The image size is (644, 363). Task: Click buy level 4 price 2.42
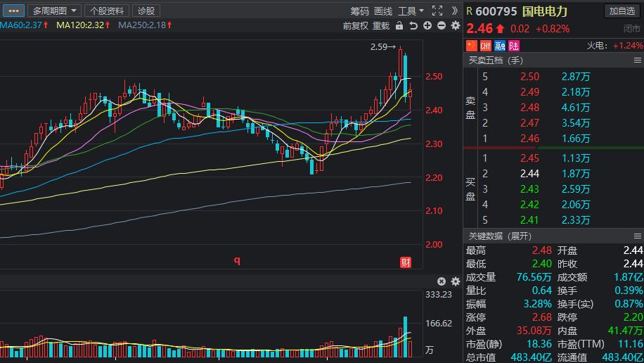click(x=529, y=204)
